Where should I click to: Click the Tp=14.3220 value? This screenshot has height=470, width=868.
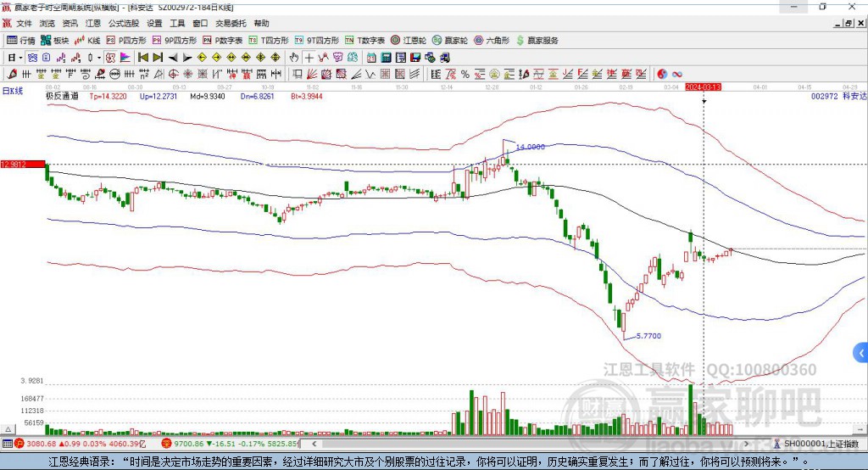108,96
